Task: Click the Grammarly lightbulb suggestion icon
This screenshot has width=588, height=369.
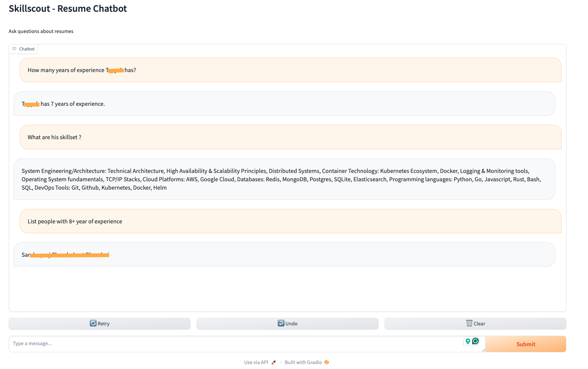Action: 468,341
